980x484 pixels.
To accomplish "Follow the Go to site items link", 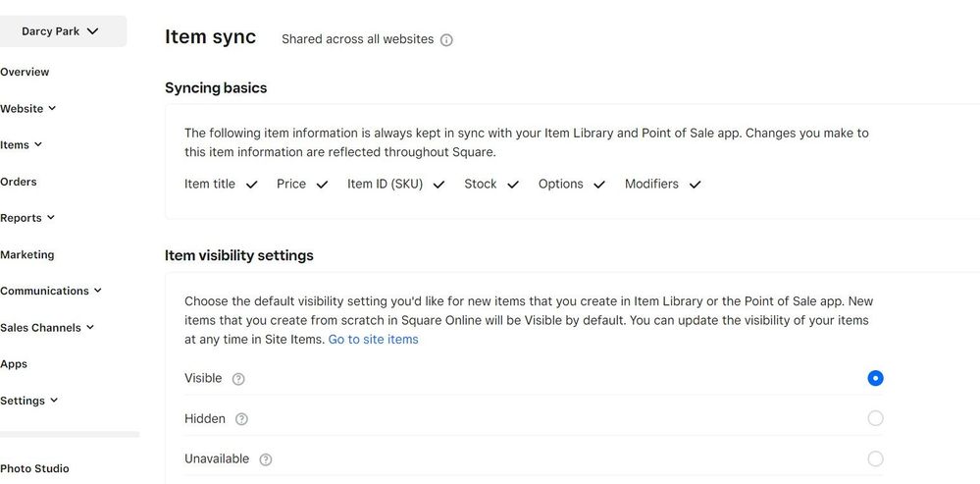I will (373, 340).
